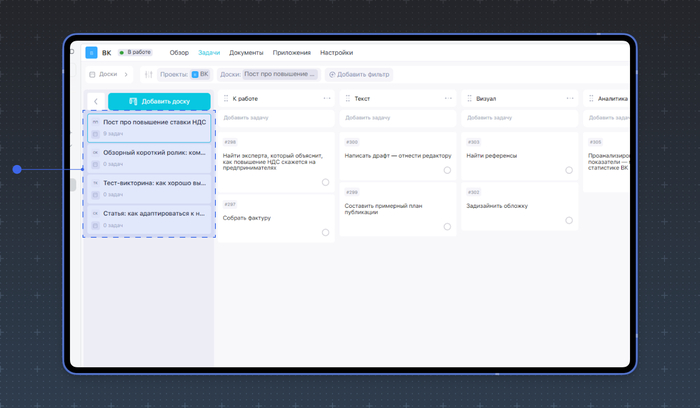Open the Настройки tab
The image size is (700, 408).
336,53
